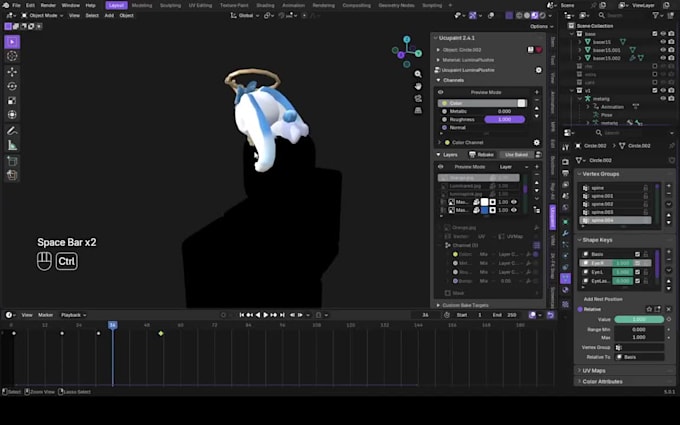680x425 pixels.
Task: Select the Transform tool
Action: pyautogui.click(x=12, y=115)
